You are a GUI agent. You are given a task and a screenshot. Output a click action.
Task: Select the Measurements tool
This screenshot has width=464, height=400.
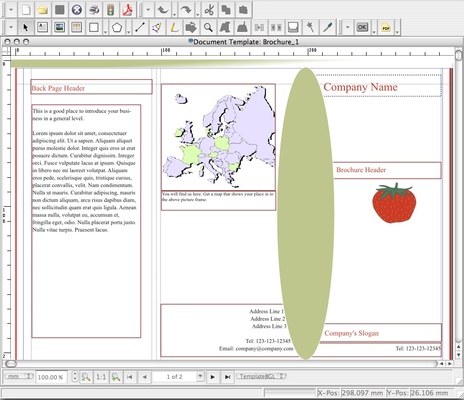pyautogui.click(x=293, y=27)
